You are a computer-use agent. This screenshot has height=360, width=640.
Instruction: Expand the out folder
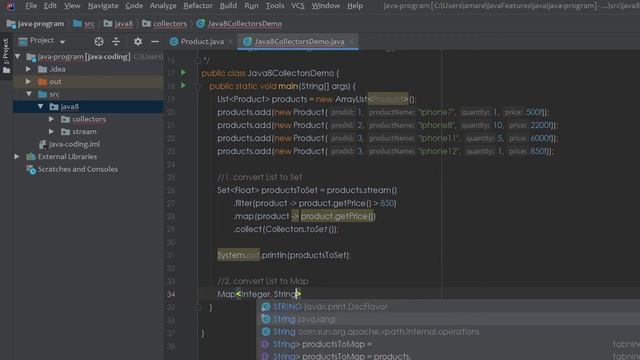(28, 82)
